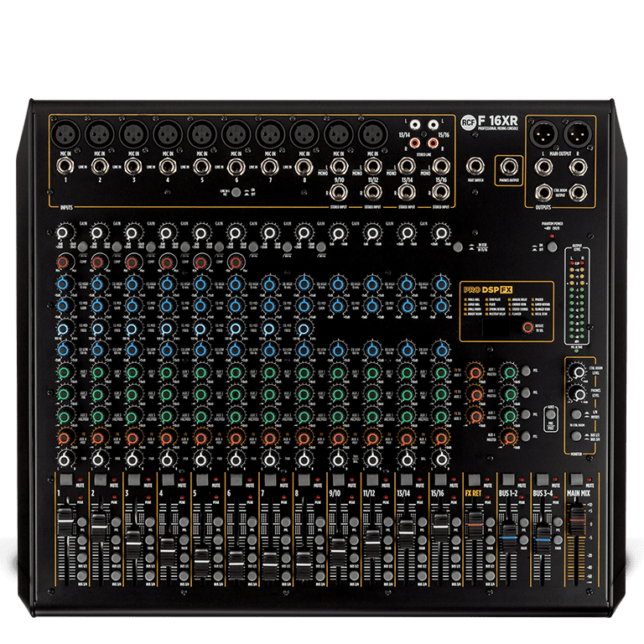
Task: Click the PHONES OUTPUT jack
Action: [508, 165]
